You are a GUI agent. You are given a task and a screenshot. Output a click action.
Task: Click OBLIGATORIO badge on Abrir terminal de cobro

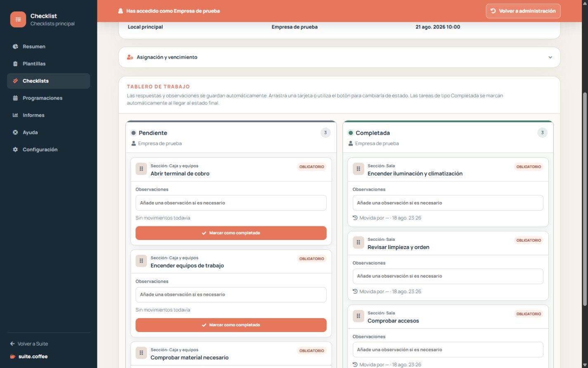pyautogui.click(x=312, y=167)
